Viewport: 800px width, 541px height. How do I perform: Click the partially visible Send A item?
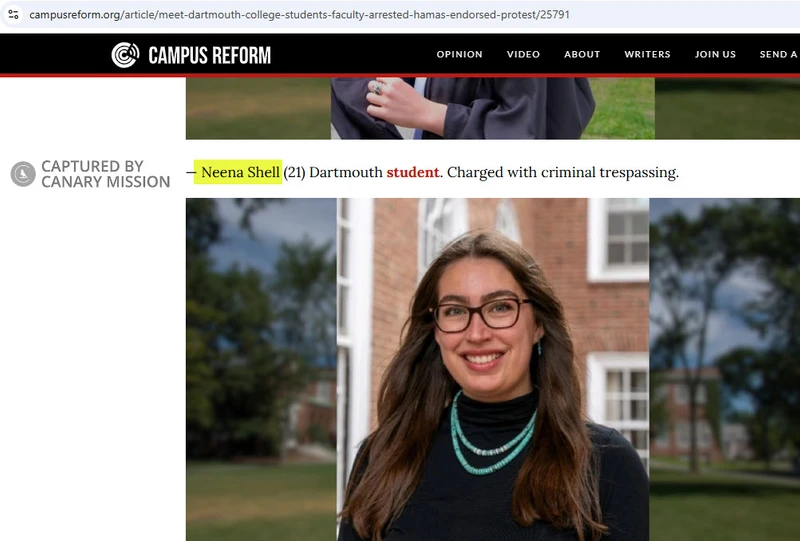tap(779, 54)
